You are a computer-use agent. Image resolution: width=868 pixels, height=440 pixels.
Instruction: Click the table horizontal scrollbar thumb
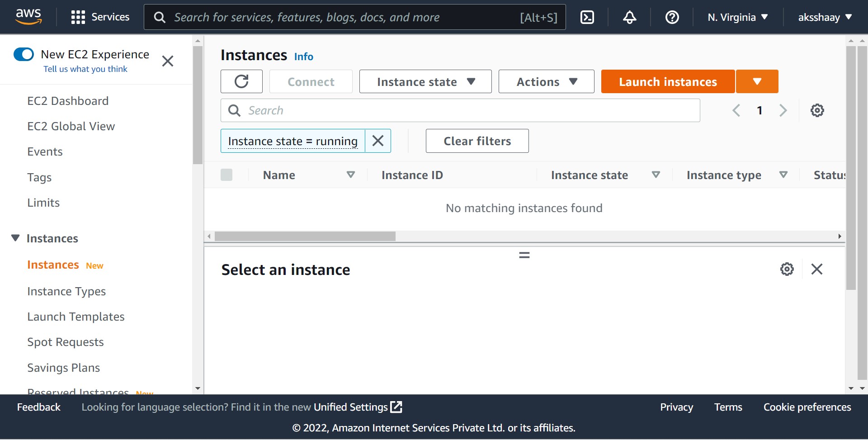[305, 236]
